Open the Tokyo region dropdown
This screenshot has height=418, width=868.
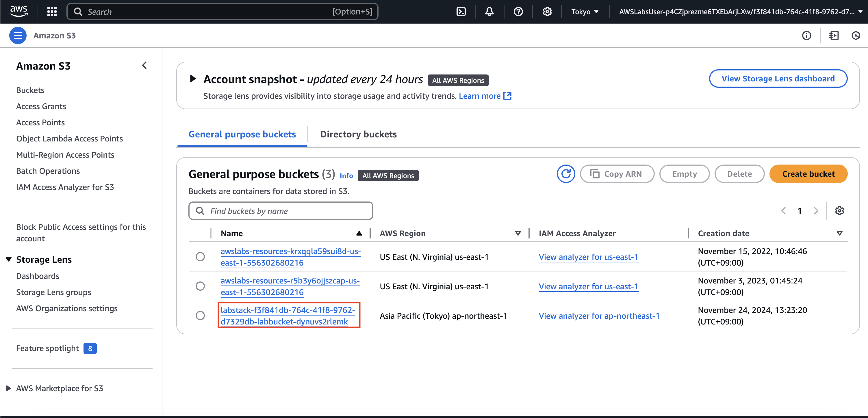click(x=585, y=12)
